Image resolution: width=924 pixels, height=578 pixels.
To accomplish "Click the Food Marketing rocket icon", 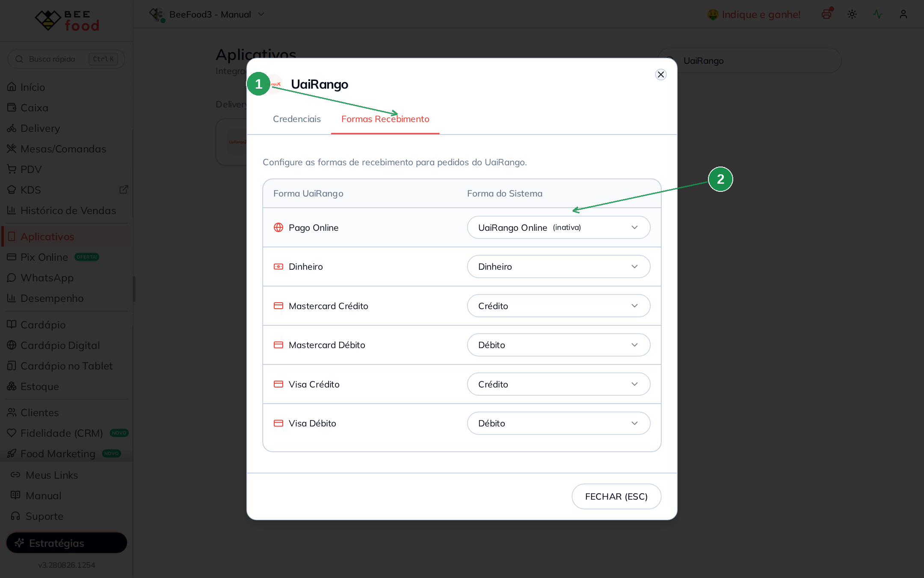I will [x=12, y=453].
